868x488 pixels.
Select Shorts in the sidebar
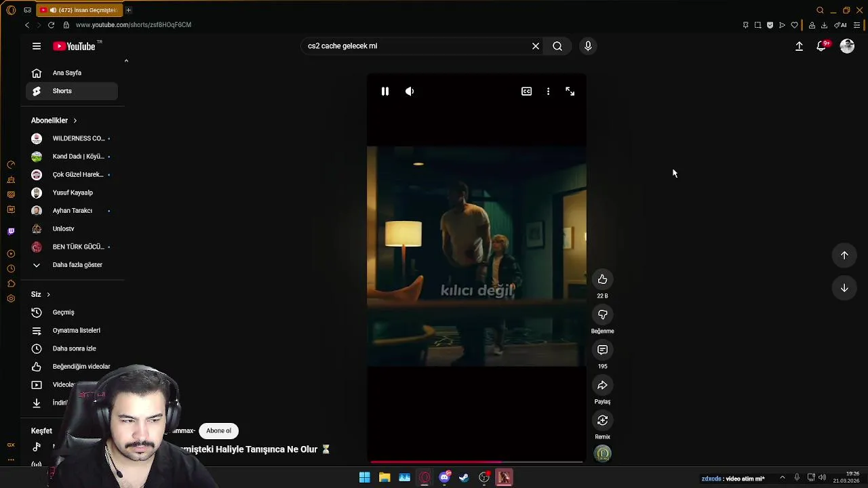[72, 91]
